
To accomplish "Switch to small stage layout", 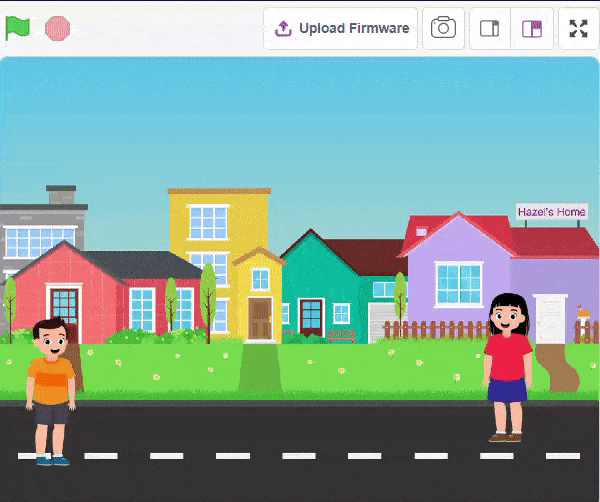I will (490, 28).
